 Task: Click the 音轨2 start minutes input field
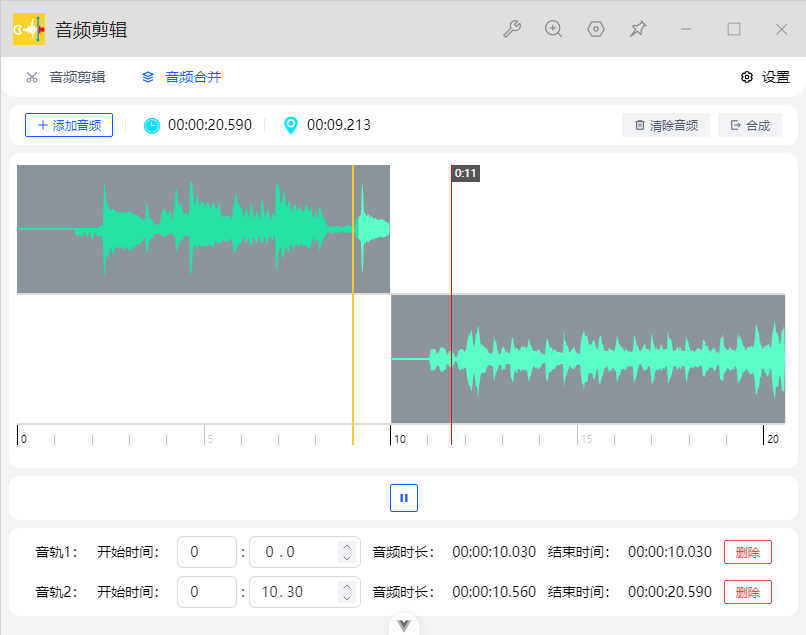tap(207, 592)
